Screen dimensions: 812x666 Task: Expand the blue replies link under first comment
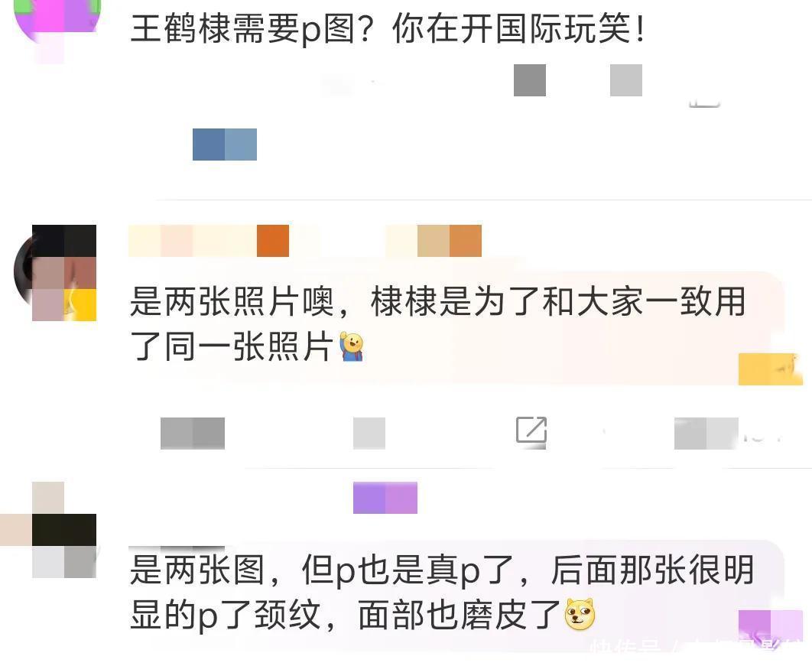click(x=225, y=145)
